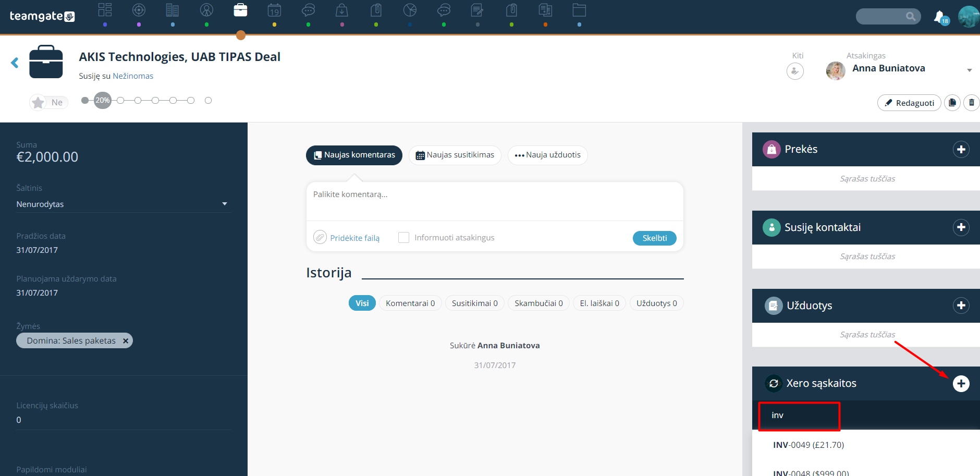Click the plus in Xero sąskaitos panel
The width and height of the screenshot is (980, 476).
tap(961, 384)
